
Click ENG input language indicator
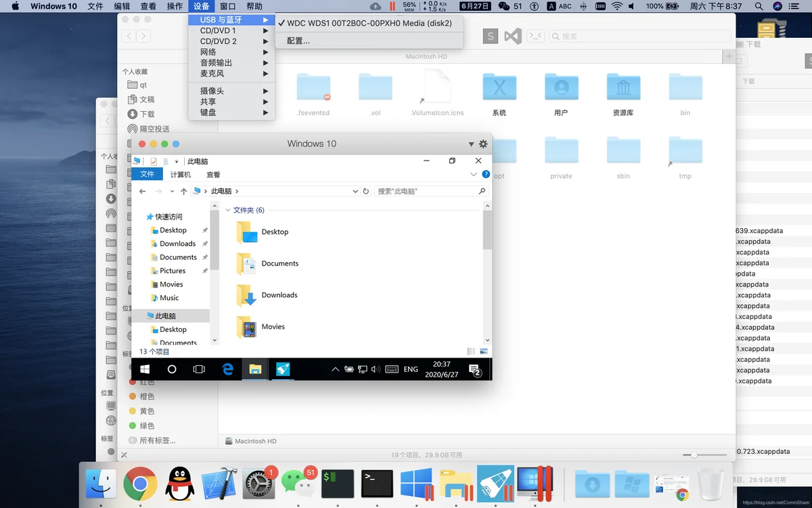point(411,369)
